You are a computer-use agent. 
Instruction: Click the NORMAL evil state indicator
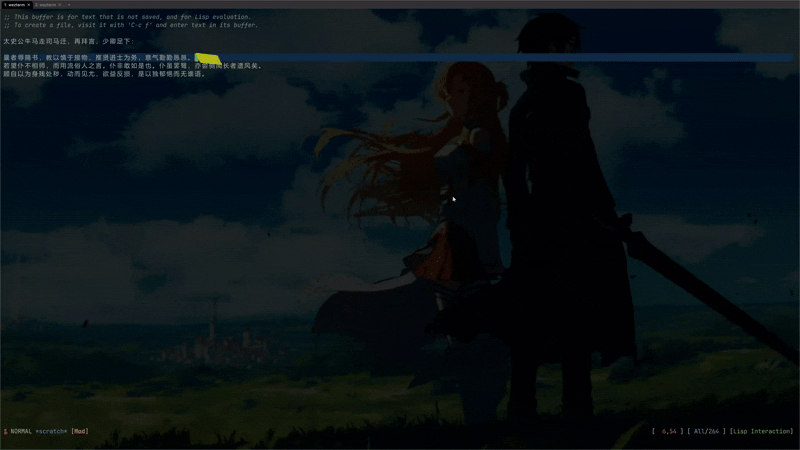coord(22,431)
